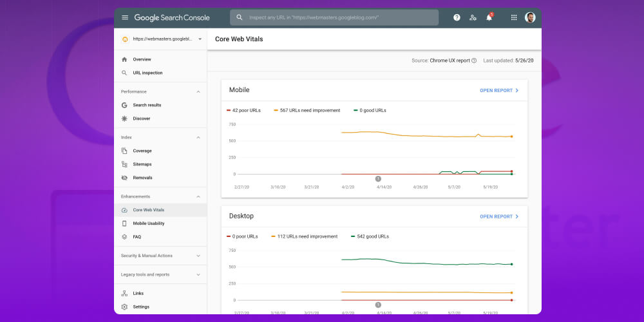Open the Google apps grid
This screenshot has width=644, height=322.
514,17
